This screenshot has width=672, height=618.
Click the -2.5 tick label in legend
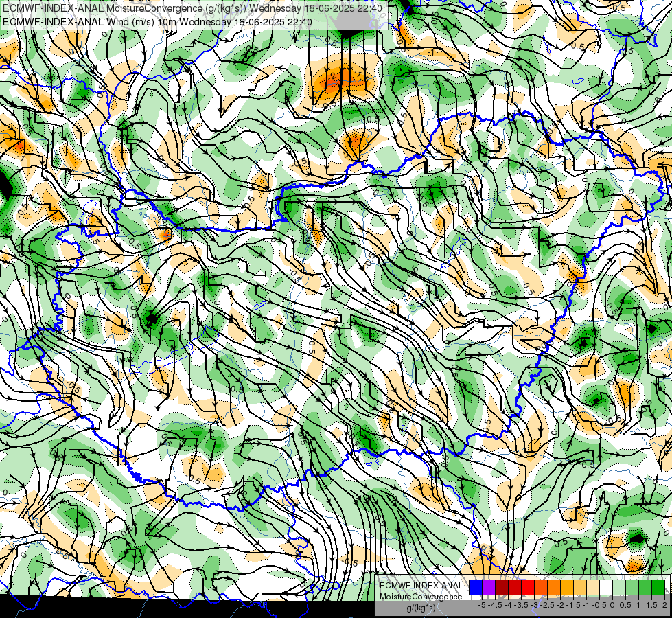click(x=547, y=605)
